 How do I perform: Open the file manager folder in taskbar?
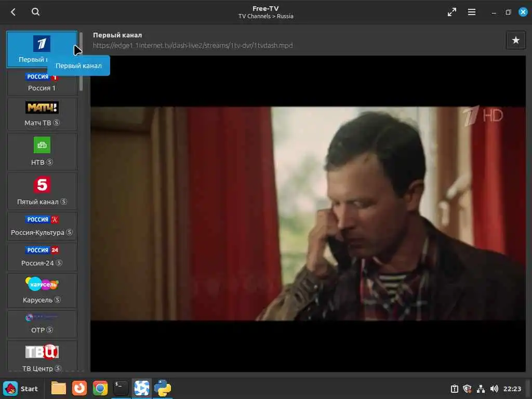tap(58, 389)
